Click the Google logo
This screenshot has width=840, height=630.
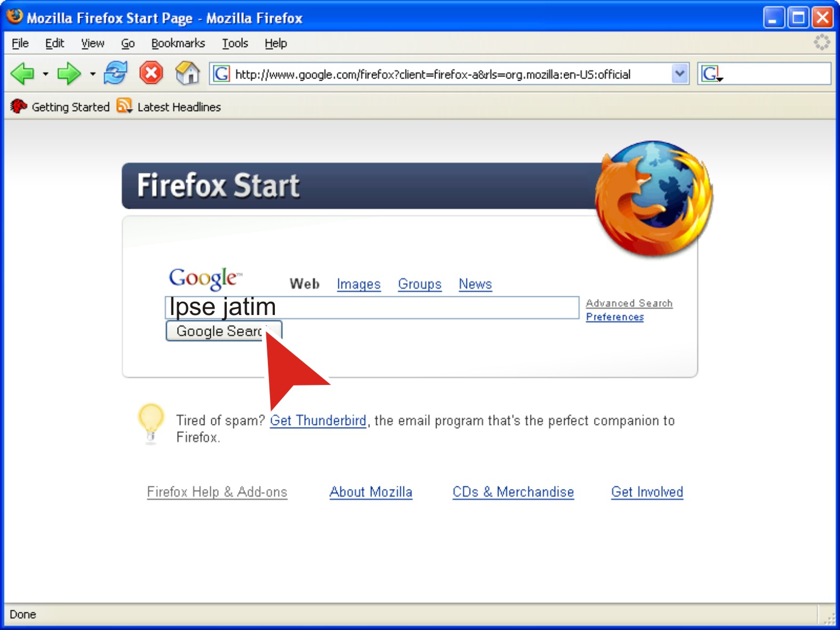tap(205, 278)
